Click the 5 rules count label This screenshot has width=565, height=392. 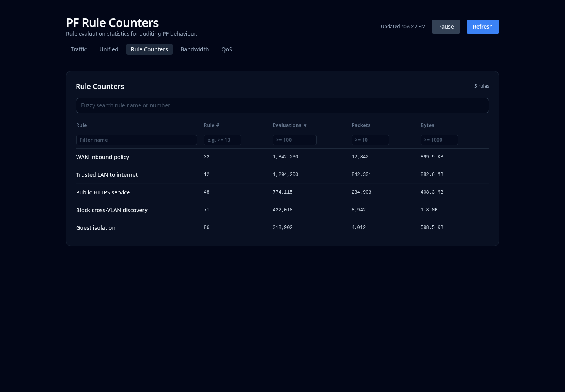pos(482,86)
